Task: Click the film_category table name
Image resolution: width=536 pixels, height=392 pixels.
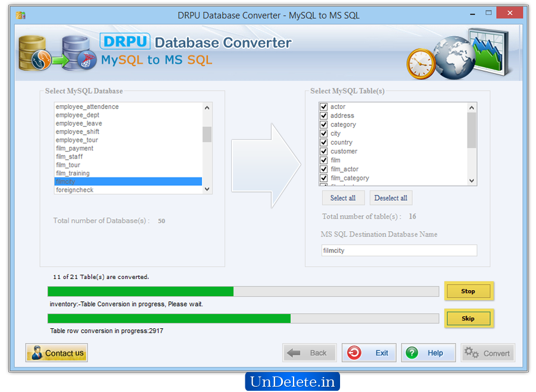Action: tap(350, 178)
